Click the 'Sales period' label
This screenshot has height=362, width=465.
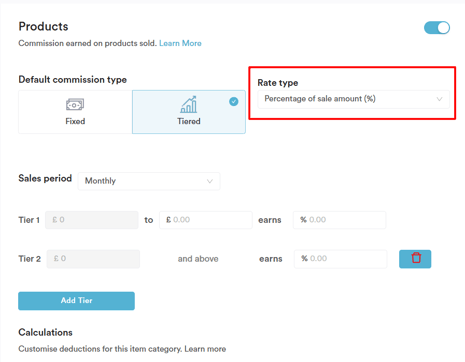[45, 178]
